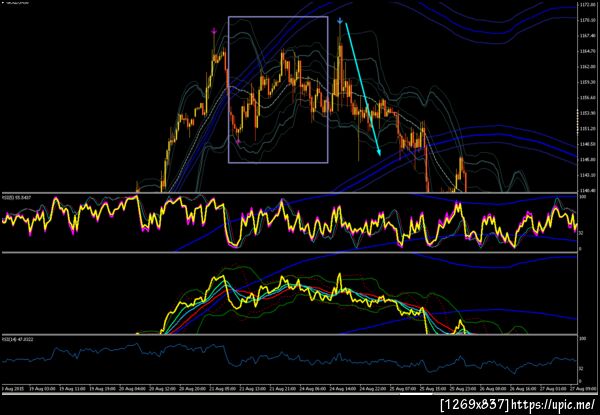
Task: Click the 100 level in the RSI(5) pane
Action: tap(582, 197)
